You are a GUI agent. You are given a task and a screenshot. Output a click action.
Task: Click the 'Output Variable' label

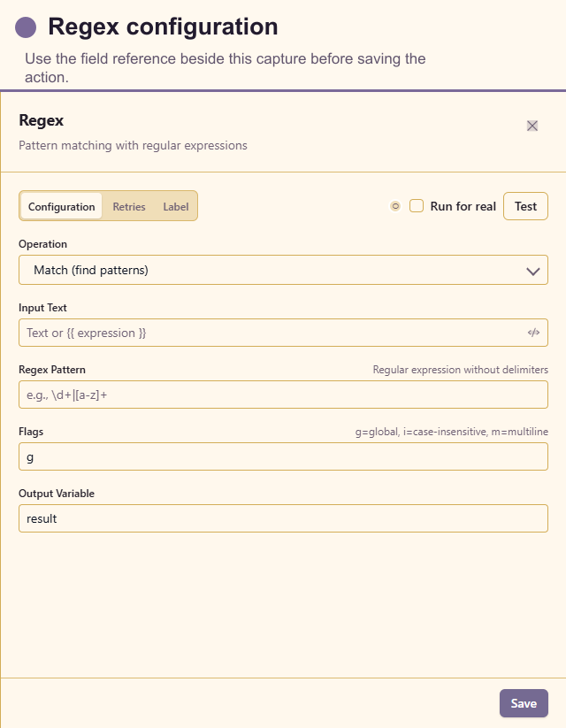(57, 493)
